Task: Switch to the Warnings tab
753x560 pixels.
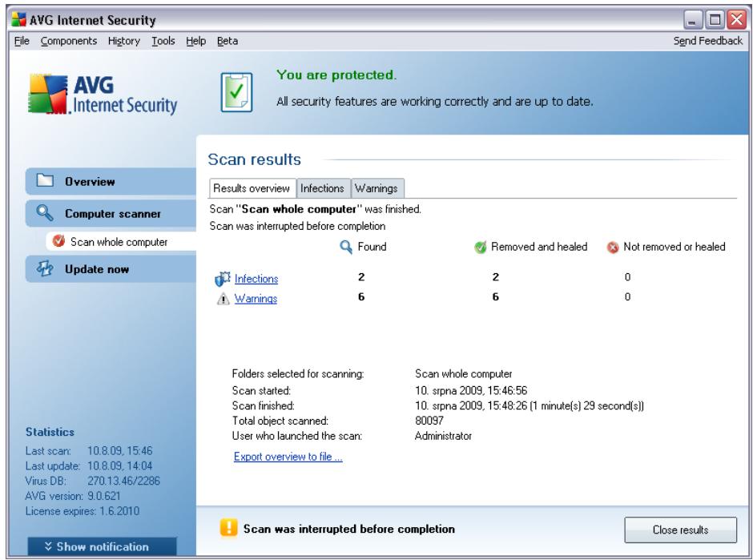Action: tap(377, 188)
